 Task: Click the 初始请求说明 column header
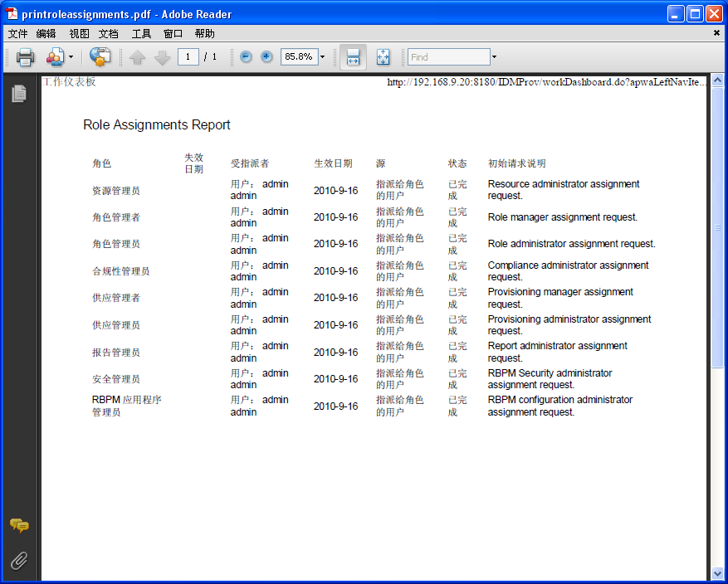(x=517, y=163)
